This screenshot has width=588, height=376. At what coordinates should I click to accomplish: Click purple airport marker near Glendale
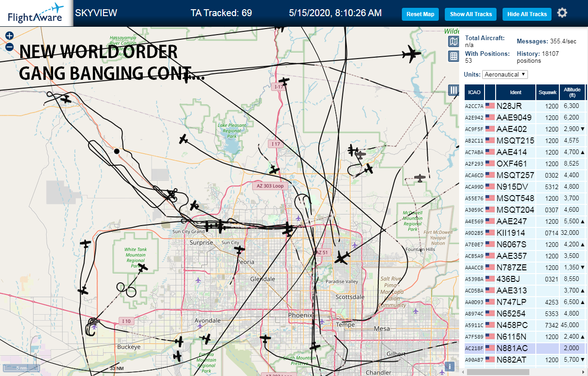[198, 280]
